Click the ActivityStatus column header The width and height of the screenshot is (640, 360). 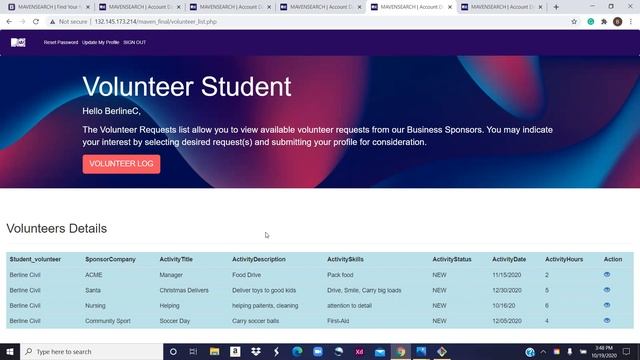tap(452, 259)
